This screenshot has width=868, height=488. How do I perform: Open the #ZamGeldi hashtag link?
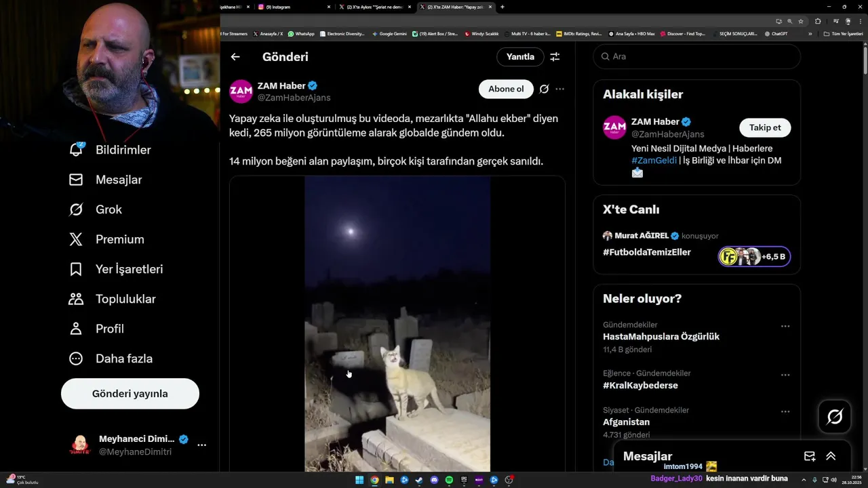pyautogui.click(x=654, y=161)
